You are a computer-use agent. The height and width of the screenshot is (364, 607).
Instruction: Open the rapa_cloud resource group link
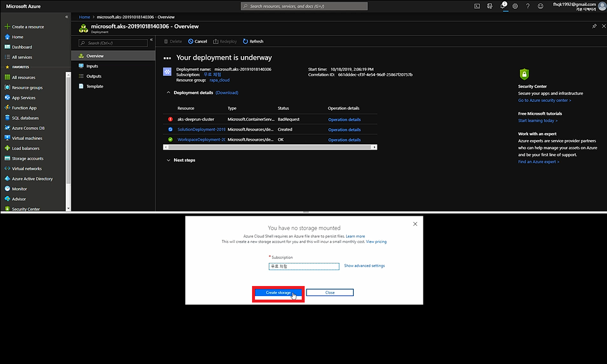click(x=219, y=80)
